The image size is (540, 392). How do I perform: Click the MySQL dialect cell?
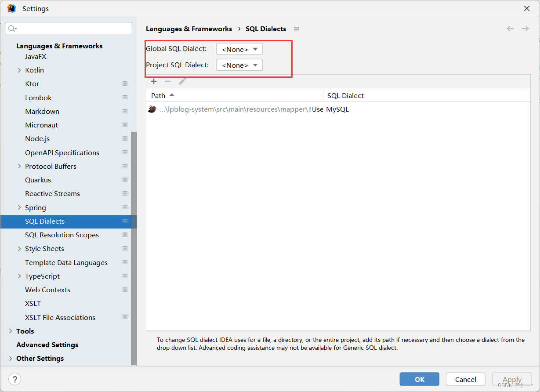[337, 109]
